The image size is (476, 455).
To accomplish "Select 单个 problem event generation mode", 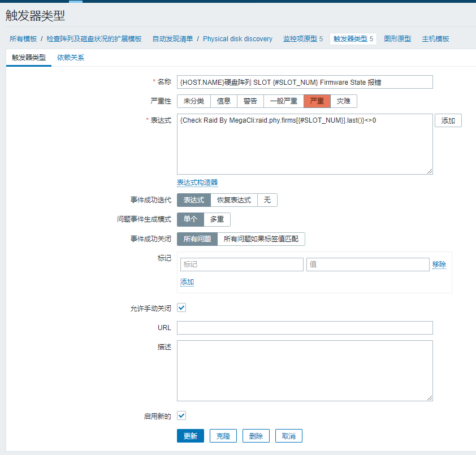I will pyautogui.click(x=191, y=219).
